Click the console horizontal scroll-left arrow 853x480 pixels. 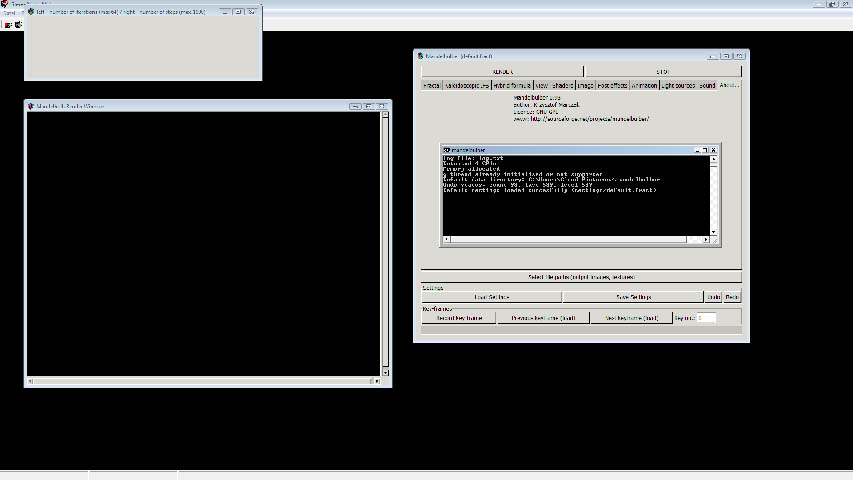447,239
